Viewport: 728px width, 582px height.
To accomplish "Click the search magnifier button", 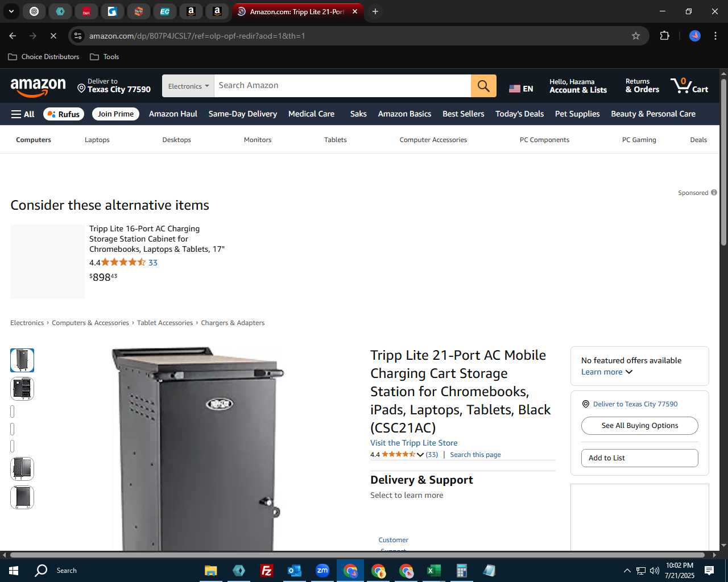I will 483,86.
